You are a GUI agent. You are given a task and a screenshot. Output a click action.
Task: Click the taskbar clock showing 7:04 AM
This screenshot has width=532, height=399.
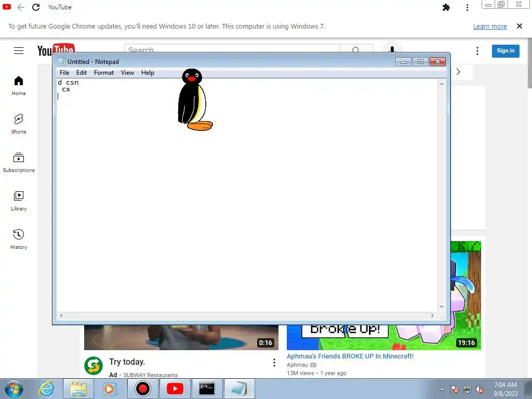(x=506, y=389)
